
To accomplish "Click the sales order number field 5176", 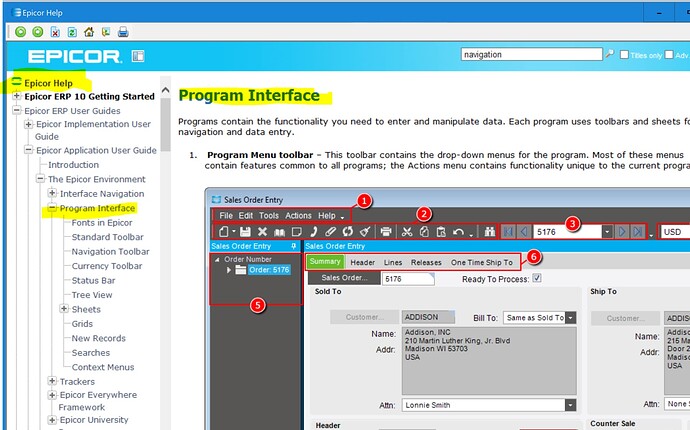I will click(408, 279).
